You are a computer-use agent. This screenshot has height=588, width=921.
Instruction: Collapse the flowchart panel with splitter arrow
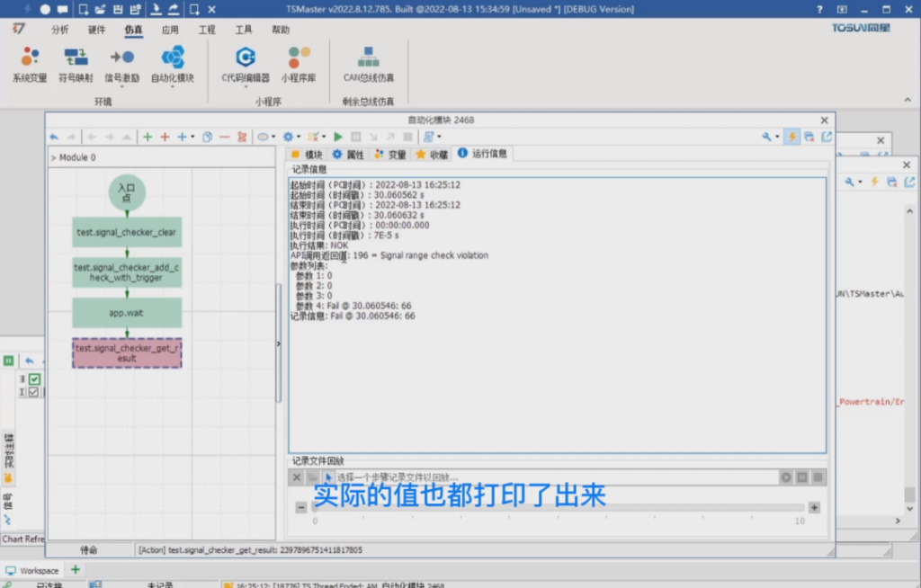pyautogui.click(x=279, y=343)
